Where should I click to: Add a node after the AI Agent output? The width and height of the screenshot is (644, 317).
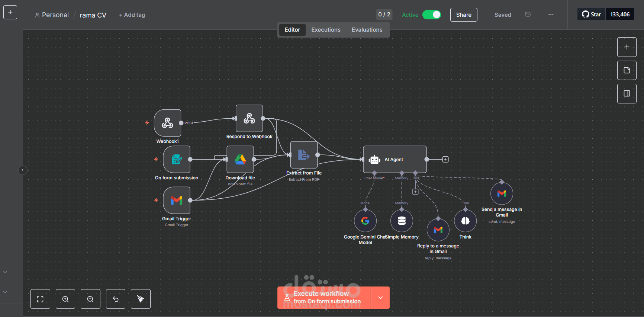pos(445,159)
